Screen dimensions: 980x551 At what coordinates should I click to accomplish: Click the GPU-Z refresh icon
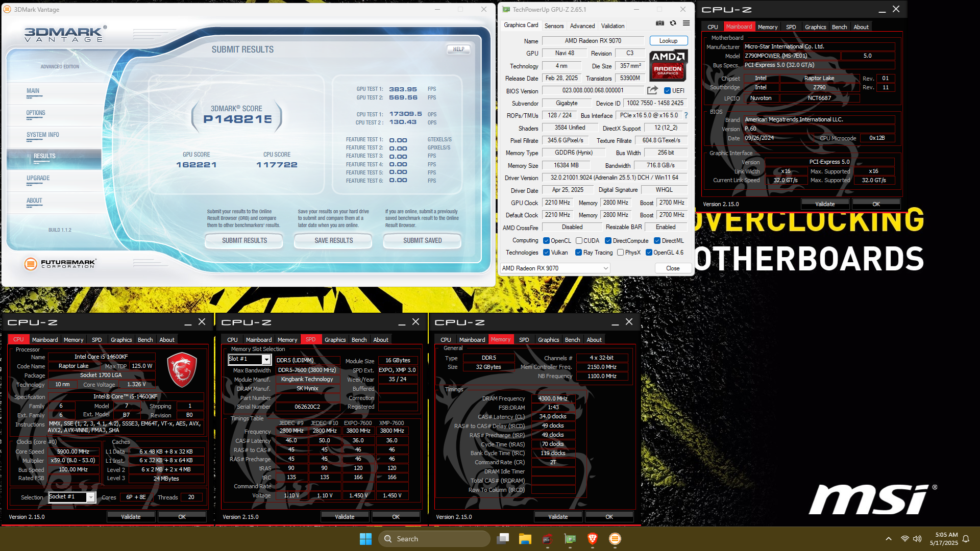(673, 23)
